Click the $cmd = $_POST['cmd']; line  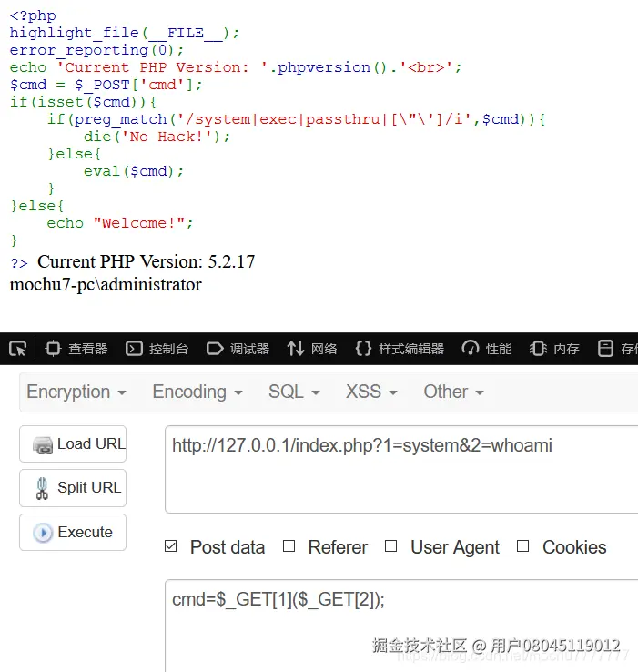(x=106, y=85)
